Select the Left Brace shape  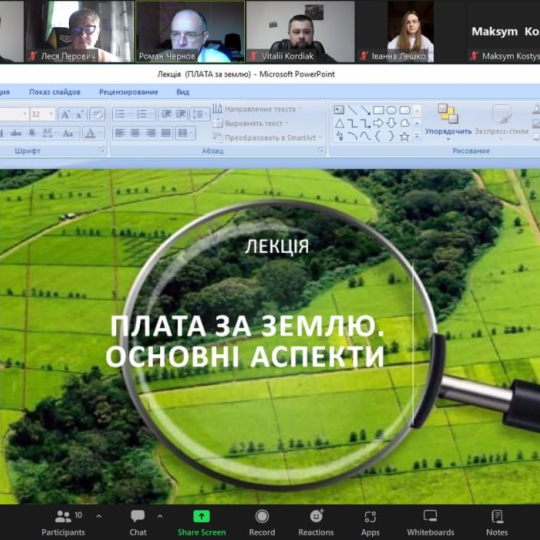pos(378,136)
